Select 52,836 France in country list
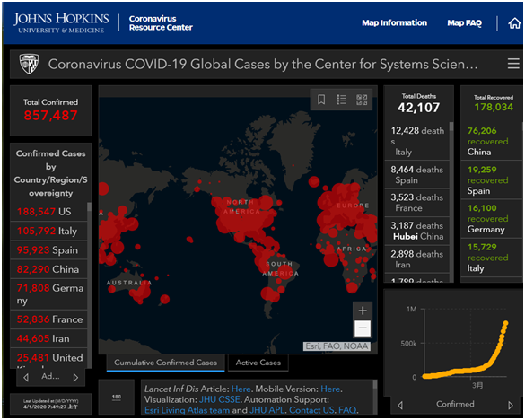The width and height of the screenshot is (525, 420). click(x=48, y=319)
